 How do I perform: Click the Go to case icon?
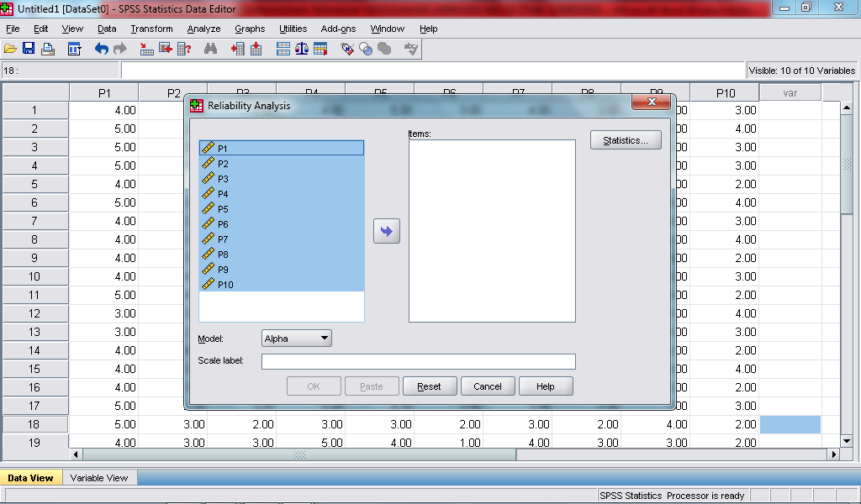point(146,49)
